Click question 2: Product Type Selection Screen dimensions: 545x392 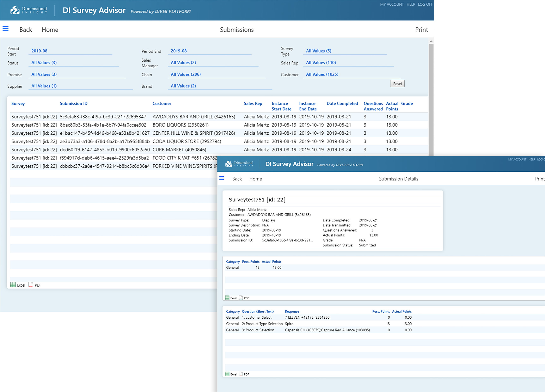point(262,324)
